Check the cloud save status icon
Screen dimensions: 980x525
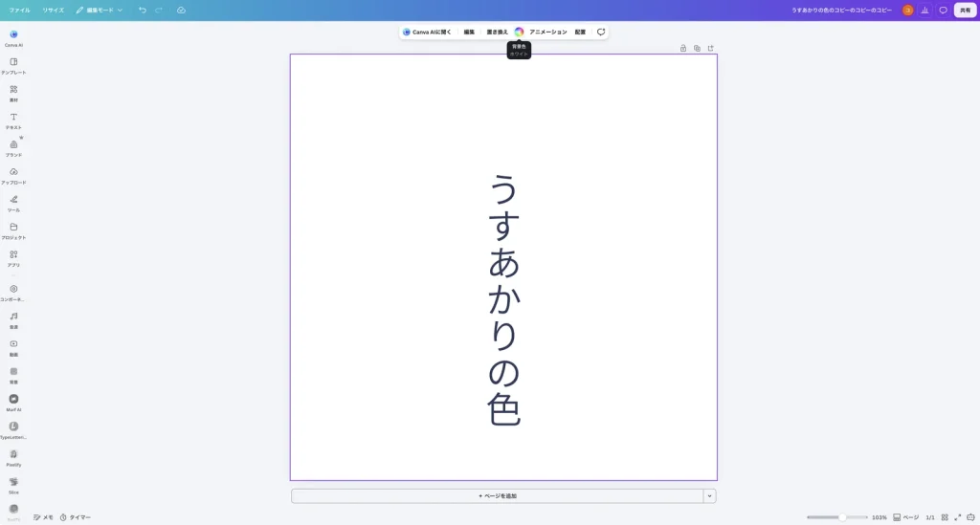pos(181,10)
